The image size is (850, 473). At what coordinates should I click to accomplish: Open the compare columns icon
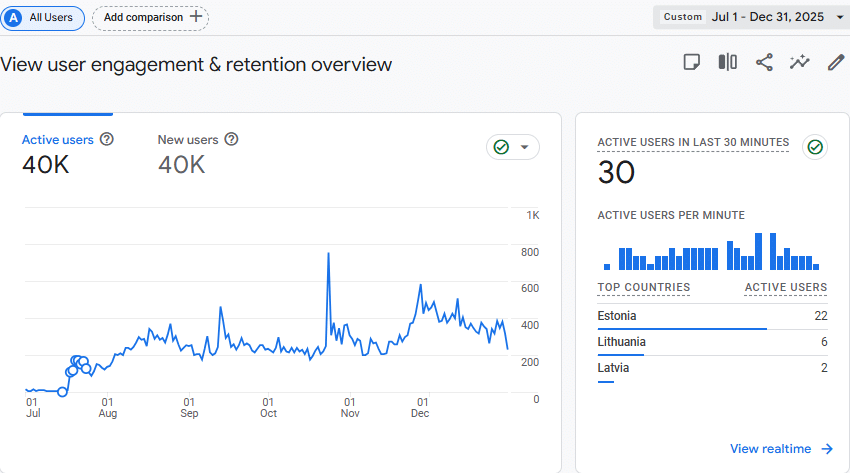click(x=727, y=63)
